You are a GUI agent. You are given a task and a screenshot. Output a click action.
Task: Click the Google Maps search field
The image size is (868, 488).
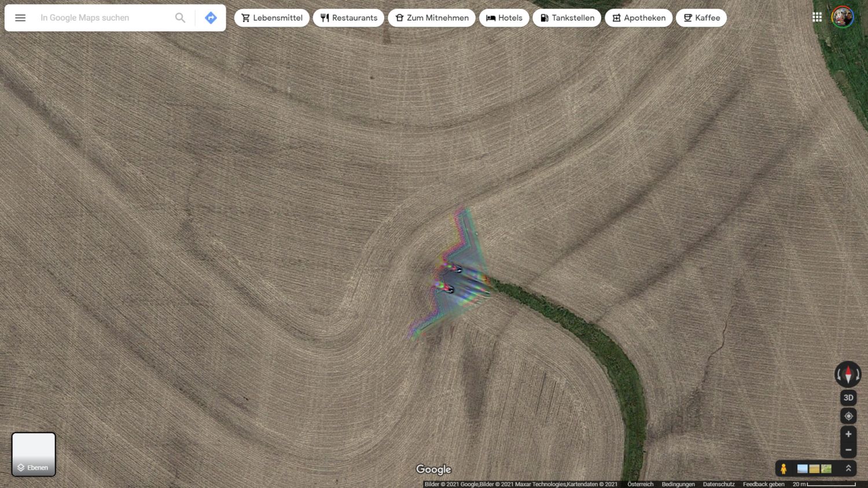click(104, 18)
